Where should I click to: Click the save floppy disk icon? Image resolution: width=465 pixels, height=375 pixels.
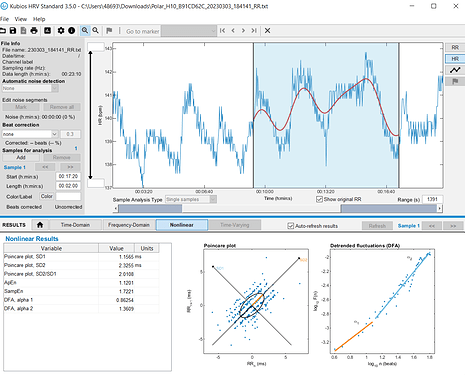pos(13,31)
